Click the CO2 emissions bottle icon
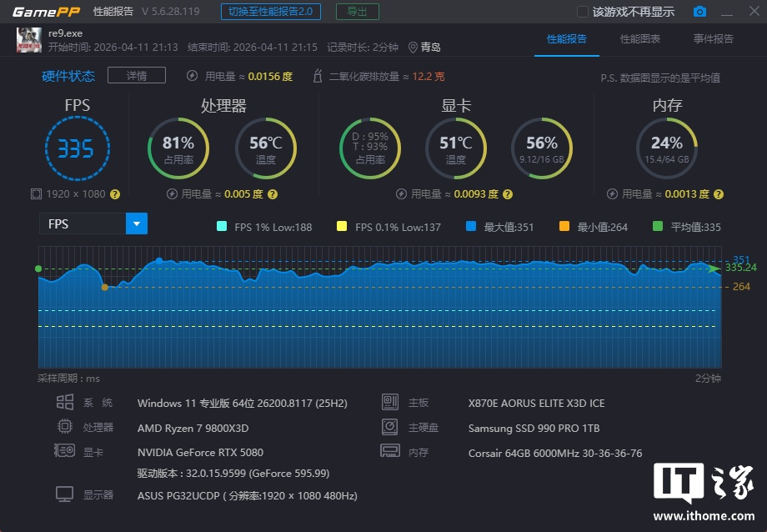 317,76
